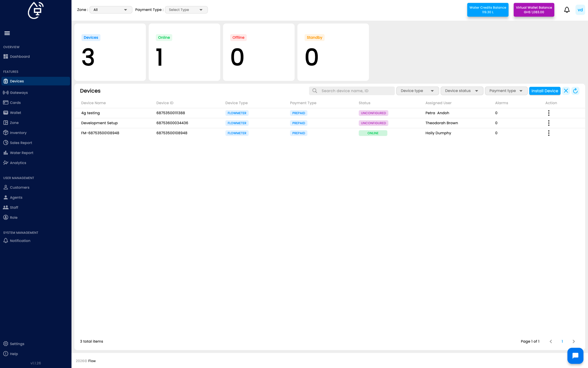Click the 4g testing device name
588x368 pixels.
click(x=90, y=113)
